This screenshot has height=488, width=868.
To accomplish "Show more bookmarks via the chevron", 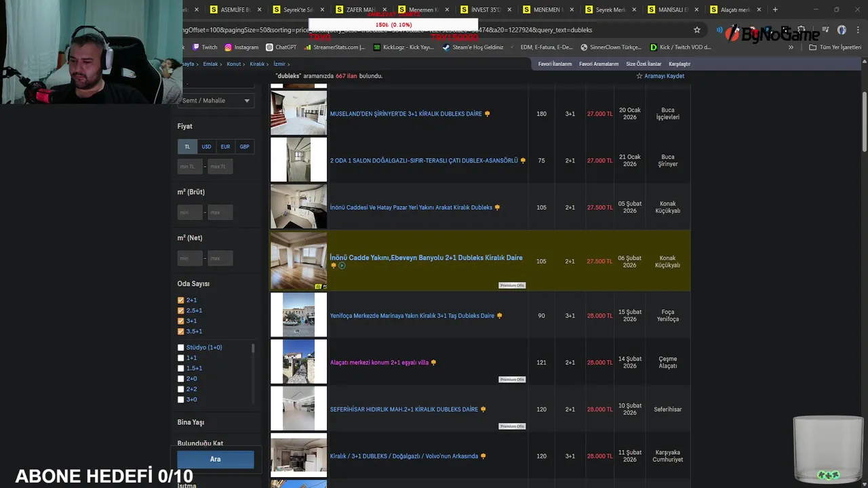I will [791, 47].
